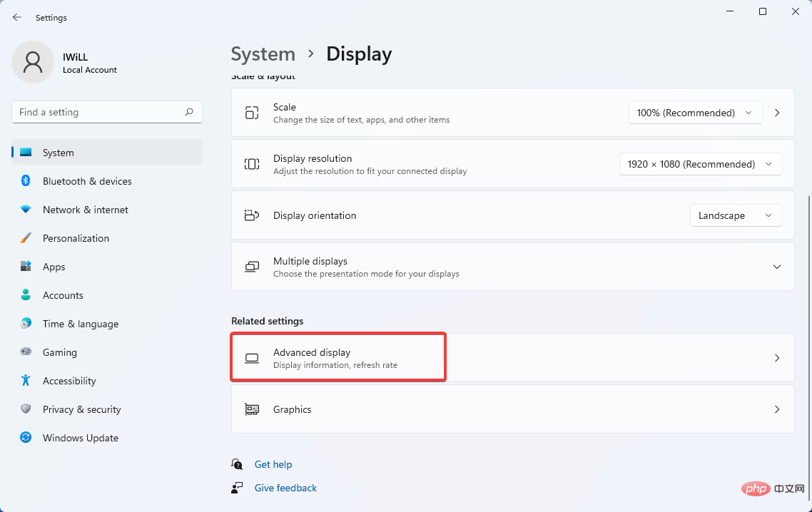The height and width of the screenshot is (512, 812).
Task: Click the Multiple displays row icon
Action: pyautogui.click(x=252, y=267)
